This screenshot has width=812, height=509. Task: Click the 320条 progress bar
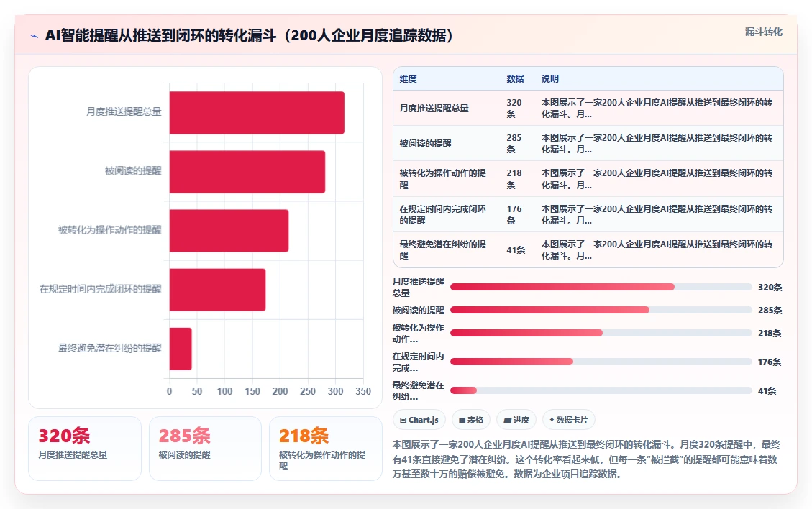tap(601, 287)
